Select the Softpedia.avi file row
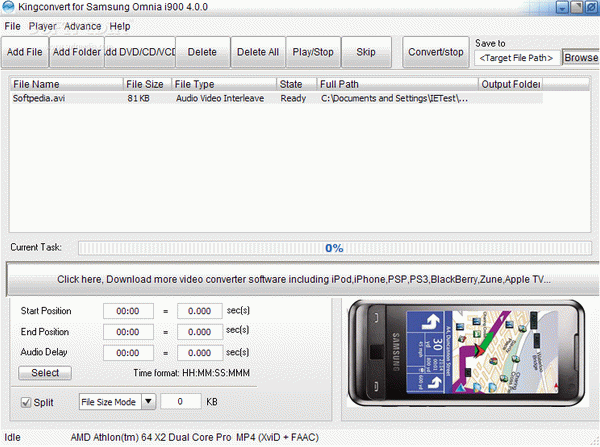The width and height of the screenshot is (600, 447). click(277, 98)
